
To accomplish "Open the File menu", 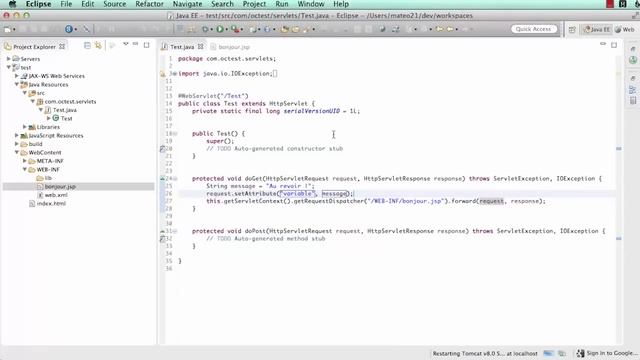I will pos(66,4).
